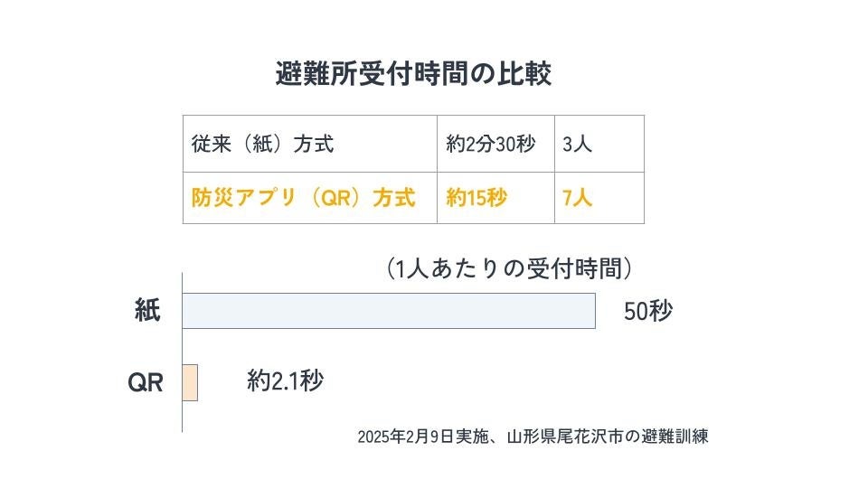Select the orange '防災アプリ（QR）方式' cell

pyautogui.click(x=304, y=198)
